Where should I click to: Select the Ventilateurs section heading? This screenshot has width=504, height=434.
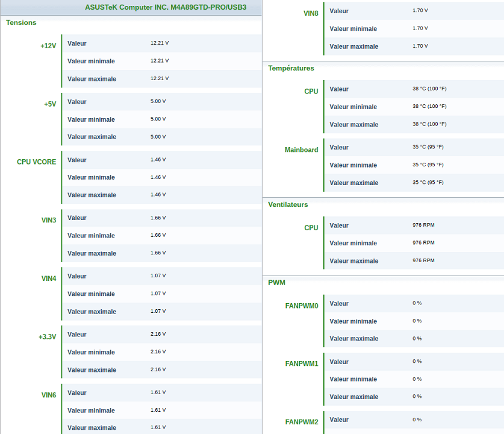tap(288, 204)
